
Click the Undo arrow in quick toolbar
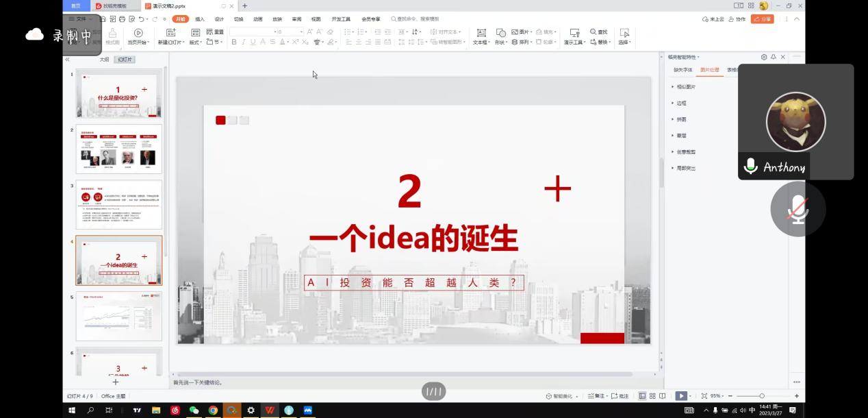pos(141,19)
